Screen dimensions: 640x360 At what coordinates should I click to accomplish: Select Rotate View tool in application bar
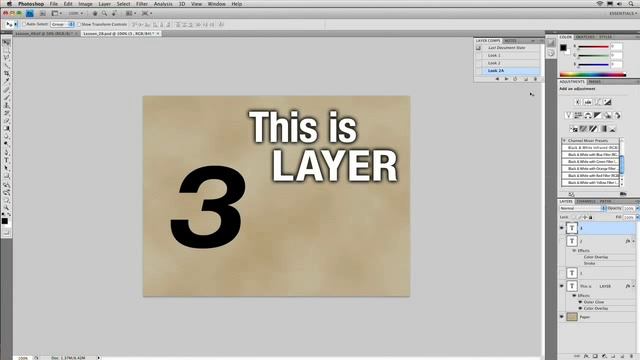114,13
